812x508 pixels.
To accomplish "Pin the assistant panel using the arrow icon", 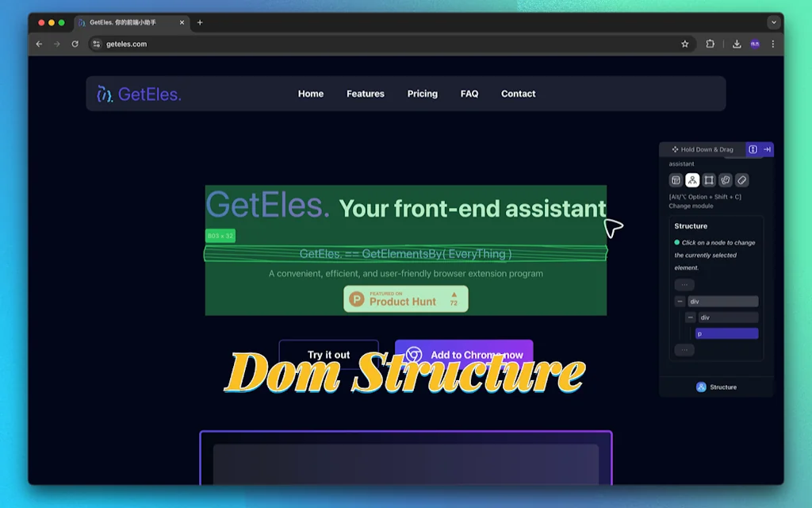I will [767, 149].
